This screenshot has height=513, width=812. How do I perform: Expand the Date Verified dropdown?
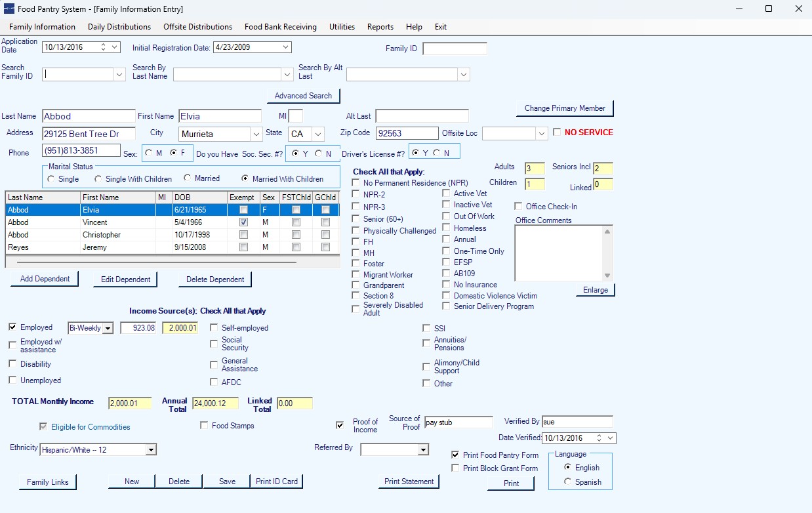click(611, 438)
